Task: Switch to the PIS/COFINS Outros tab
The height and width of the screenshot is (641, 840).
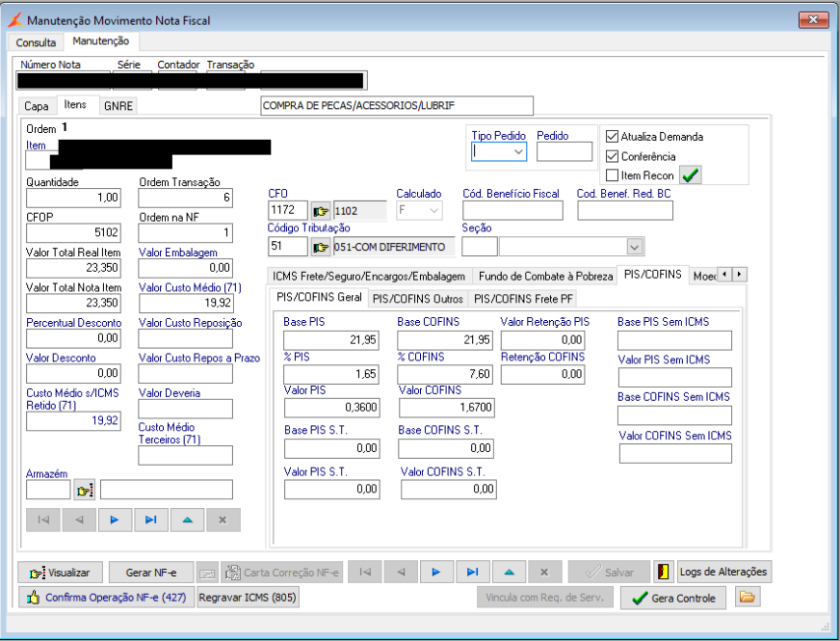Action: tap(417, 298)
